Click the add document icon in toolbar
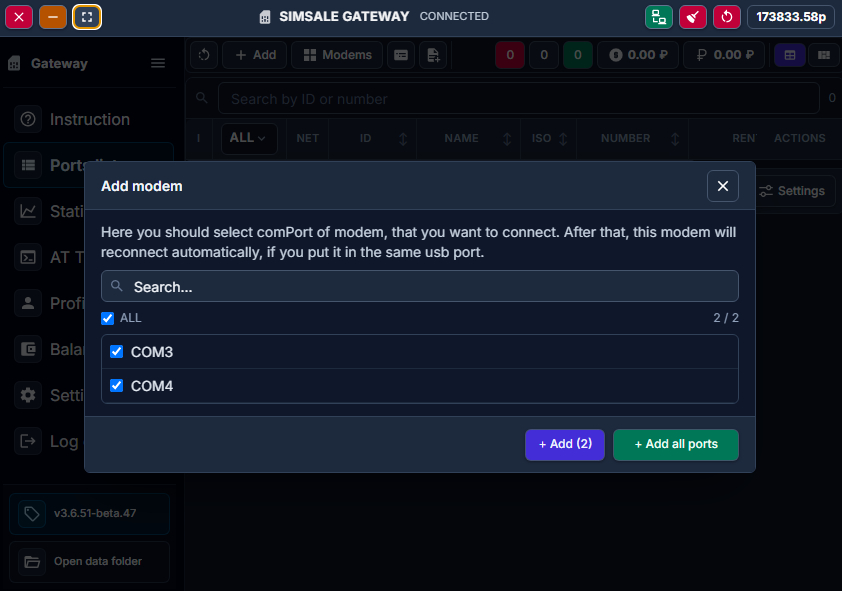 pos(433,55)
